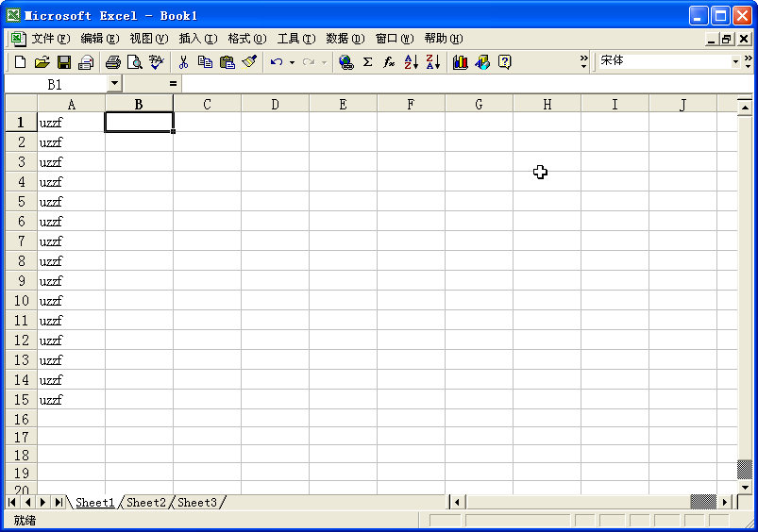Viewport: 758px width, 532px height.
Task: Toggle the Drawing toolbar icon
Action: click(482, 62)
